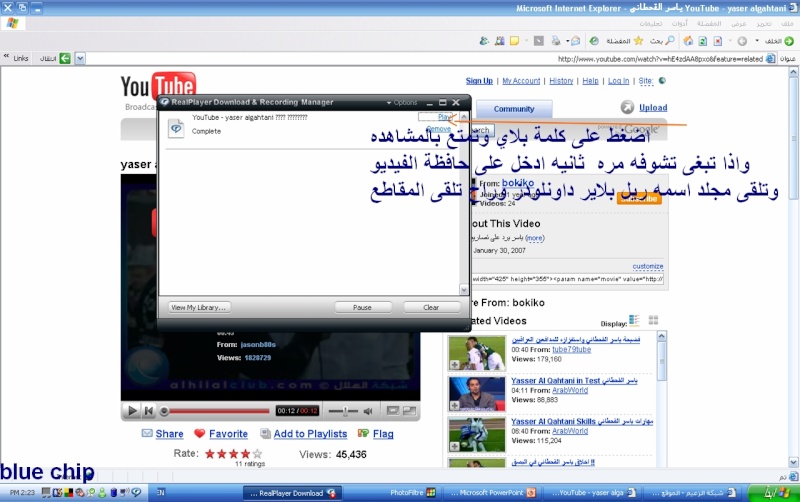The height and width of the screenshot is (502, 800).
Task: Click the Pause button in RealPlayer manager
Action: (x=363, y=308)
